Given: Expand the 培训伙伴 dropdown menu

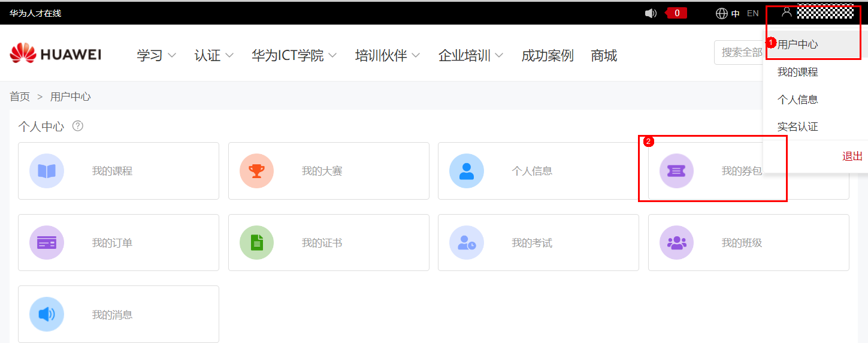Looking at the screenshot, I should (x=388, y=56).
